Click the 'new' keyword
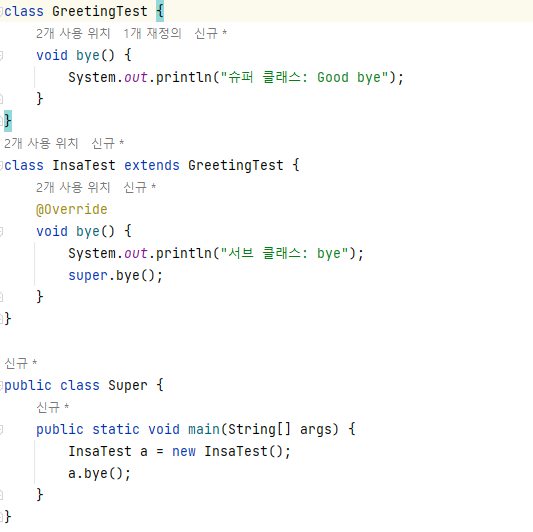Image resolution: width=533 pixels, height=532 pixels. [x=184, y=451]
